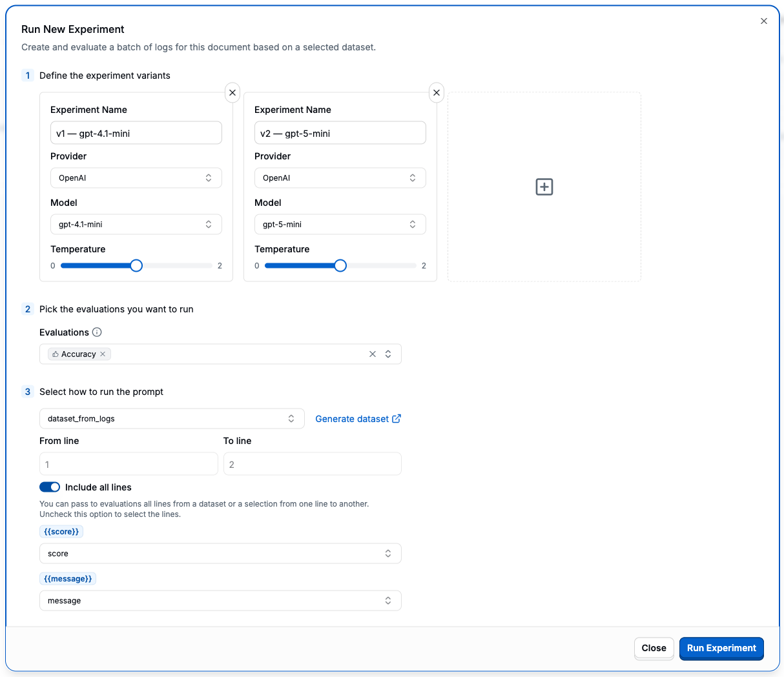Click the Evaluations info icon
This screenshot has width=784, height=677.
(x=97, y=332)
